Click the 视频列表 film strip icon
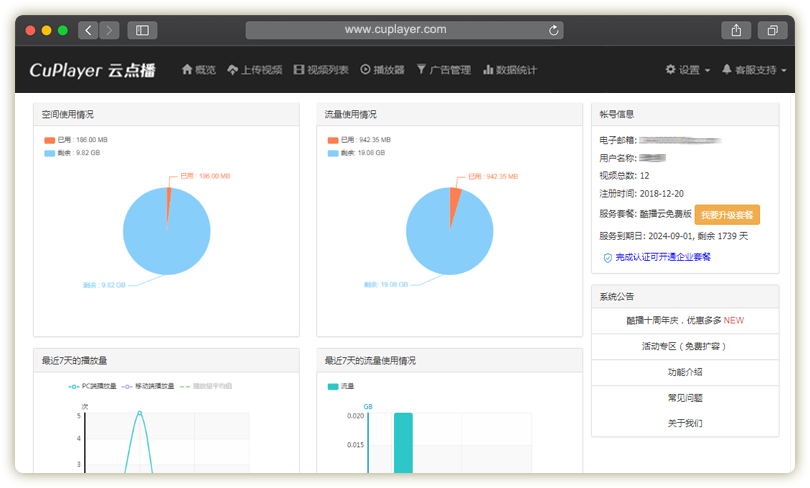 tap(299, 70)
